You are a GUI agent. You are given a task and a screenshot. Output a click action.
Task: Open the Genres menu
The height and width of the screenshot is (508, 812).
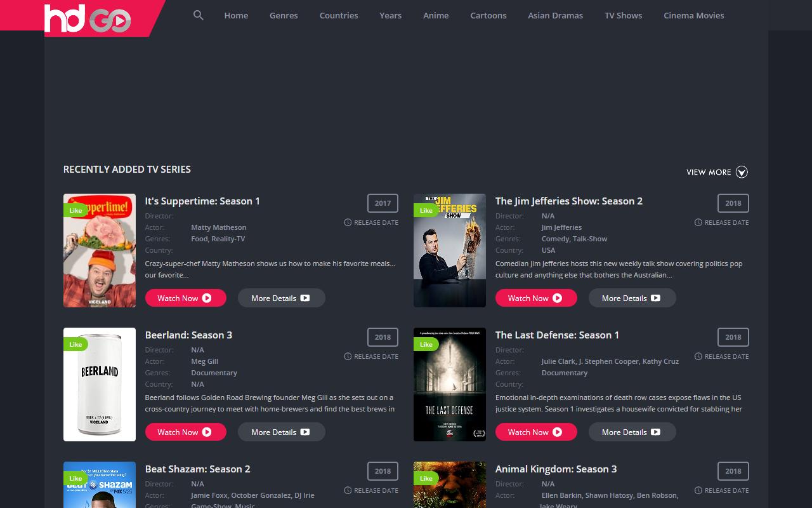click(284, 15)
